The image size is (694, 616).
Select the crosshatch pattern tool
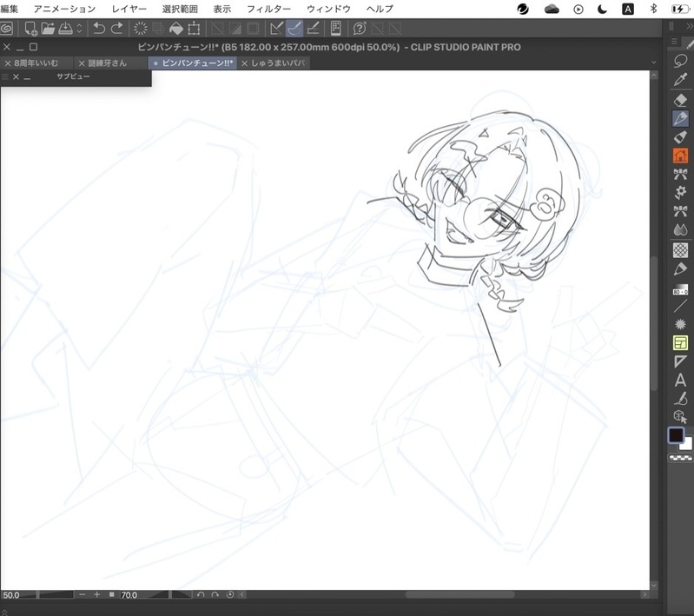(680, 250)
